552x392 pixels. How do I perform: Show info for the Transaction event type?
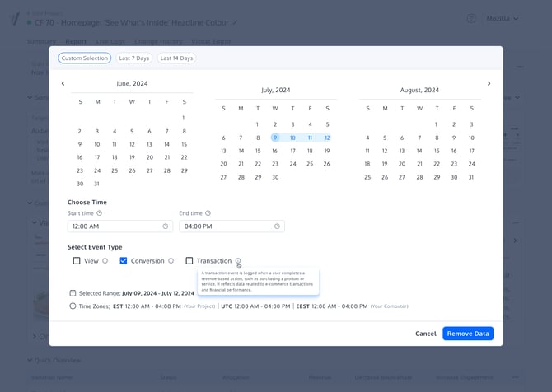click(x=238, y=261)
